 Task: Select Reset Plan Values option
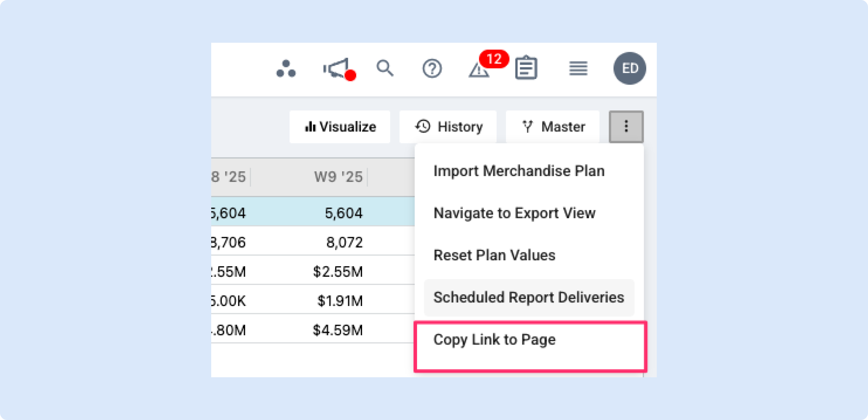[x=494, y=255]
